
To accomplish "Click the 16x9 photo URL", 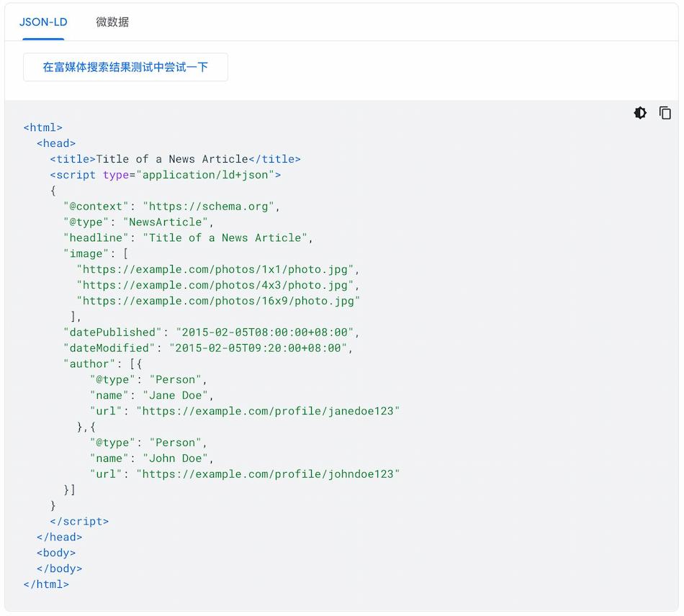I will pyautogui.click(x=218, y=301).
